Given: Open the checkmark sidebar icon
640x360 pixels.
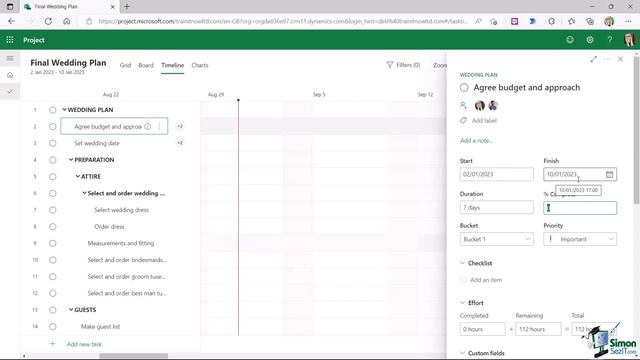Looking at the screenshot, I should point(10,91).
